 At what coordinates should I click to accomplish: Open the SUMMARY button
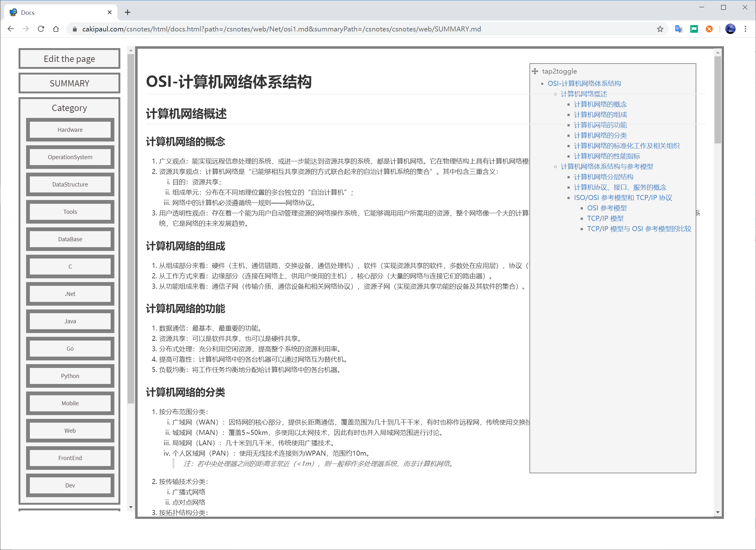coord(69,83)
